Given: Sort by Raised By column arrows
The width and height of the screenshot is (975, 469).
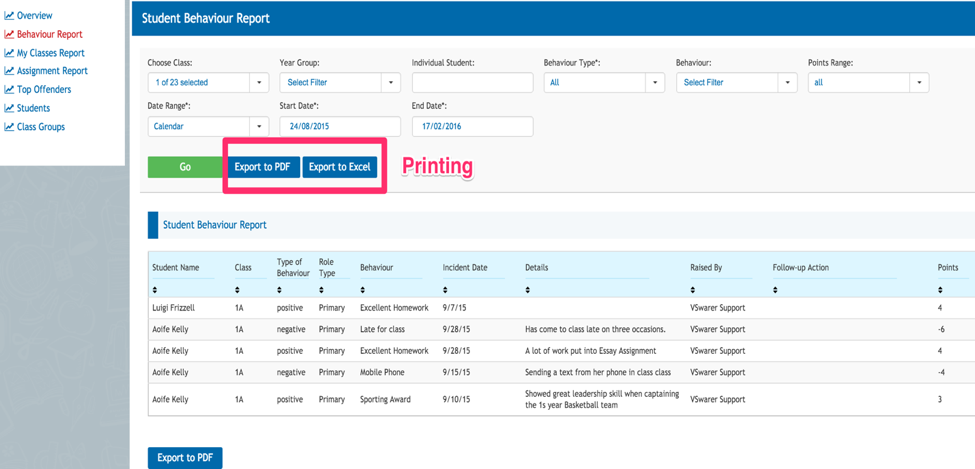Looking at the screenshot, I should tap(693, 290).
